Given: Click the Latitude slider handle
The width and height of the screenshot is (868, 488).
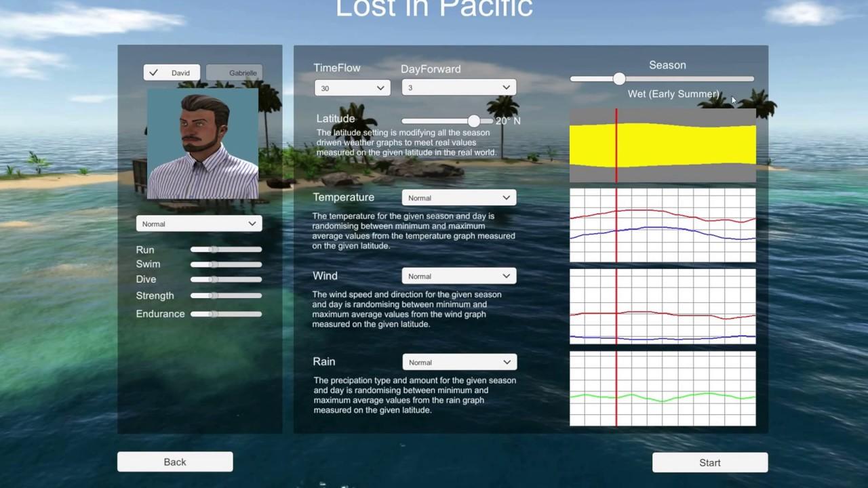Looking at the screenshot, I should tap(474, 121).
